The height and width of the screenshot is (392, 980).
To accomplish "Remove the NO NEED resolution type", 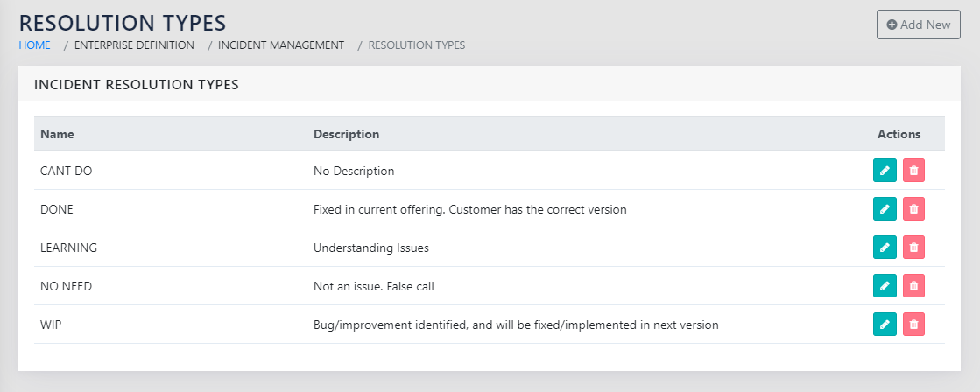I will (913, 286).
